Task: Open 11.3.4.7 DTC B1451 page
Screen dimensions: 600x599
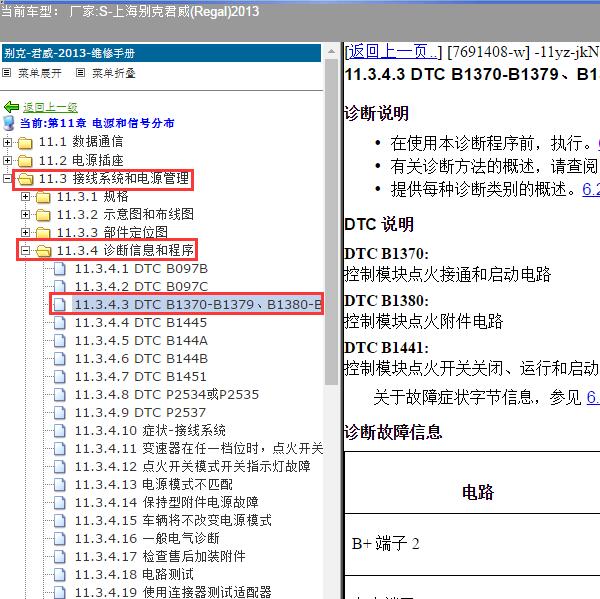Action: tap(140, 377)
